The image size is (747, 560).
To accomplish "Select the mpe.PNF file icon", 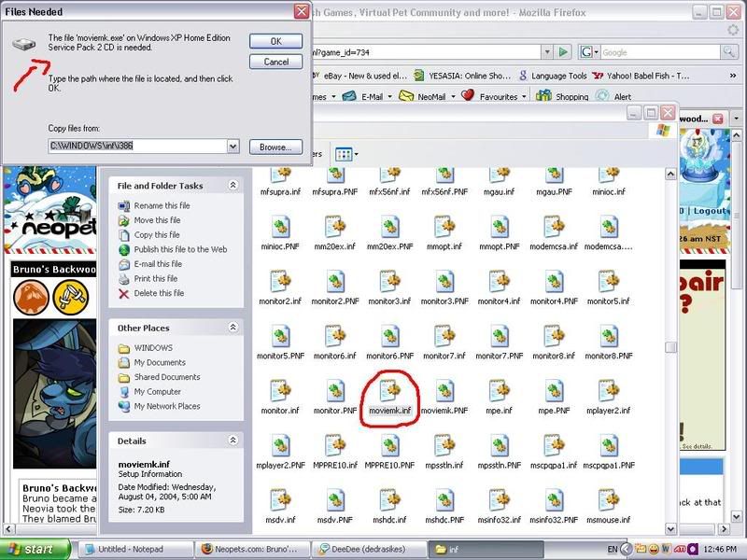I will coord(554,390).
